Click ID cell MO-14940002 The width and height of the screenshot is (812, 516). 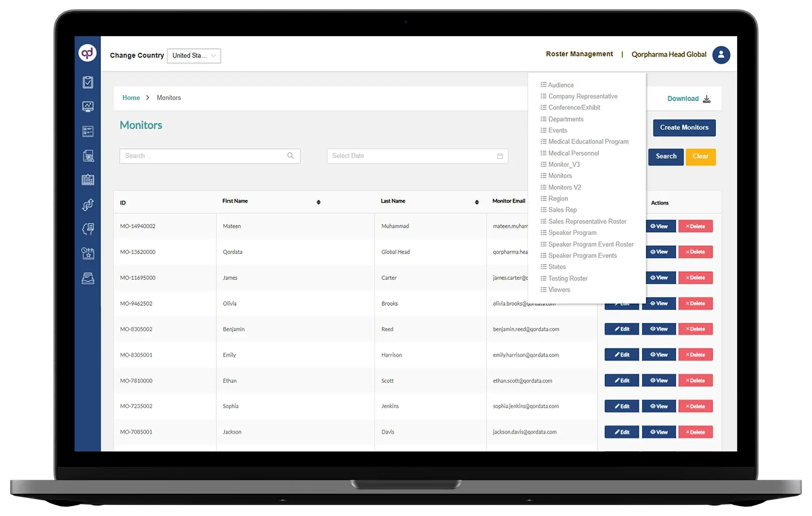[x=138, y=226]
